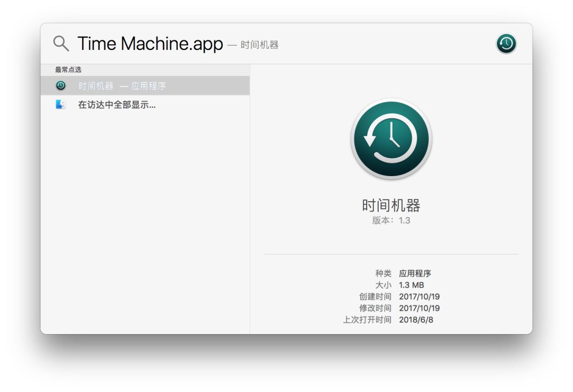Click the 1.3 MB size value

(x=411, y=285)
